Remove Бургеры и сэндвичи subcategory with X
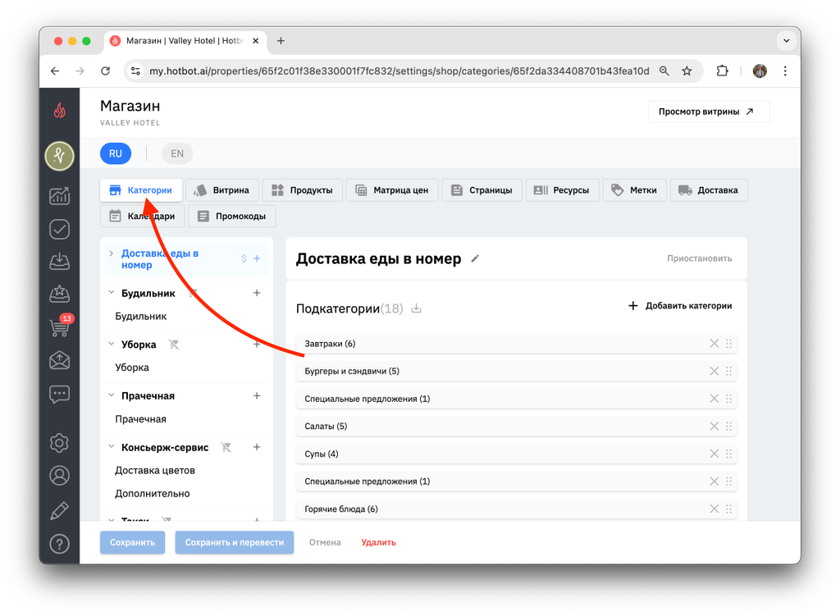This screenshot has width=840, height=616. click(x=714, y=372)
